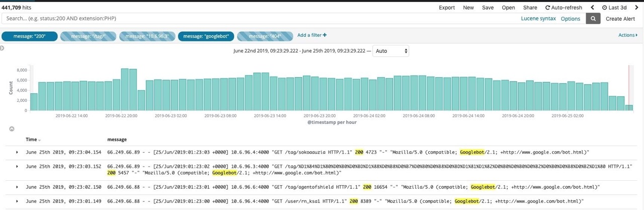
Task: Click the plus icon beside Add a filter
Action: point(325,35)
